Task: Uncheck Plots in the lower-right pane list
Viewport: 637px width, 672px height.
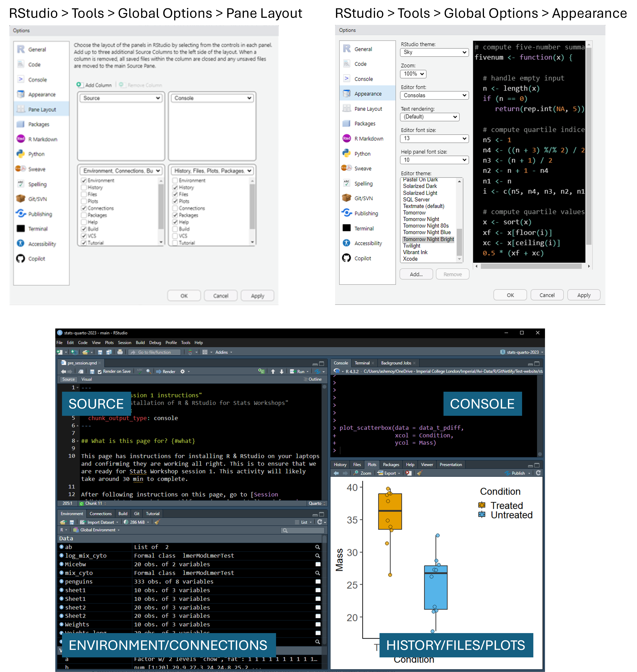Action: (175, 201)
